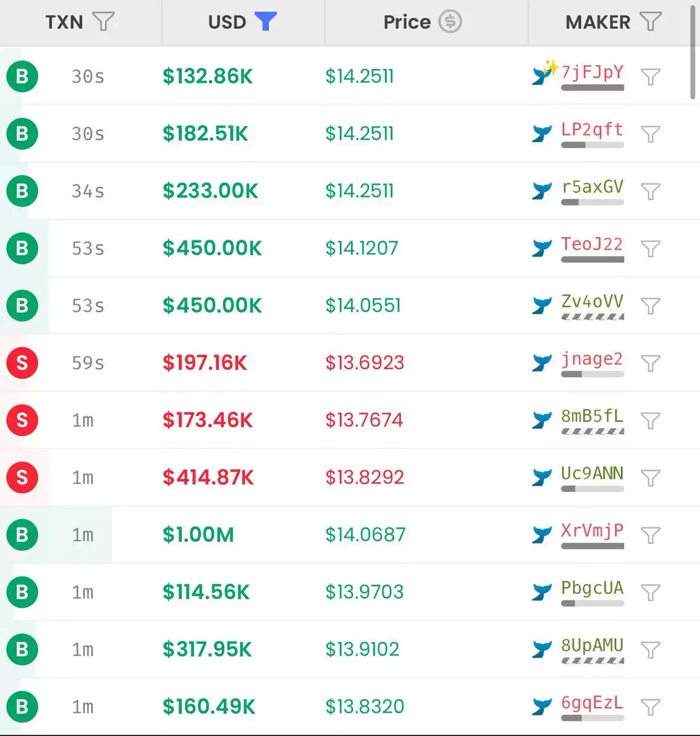The height and width of the screenshot is (736, 700).
Task: Select the green B badge on $1.00M buy
Action: click(x=22, y=534)
